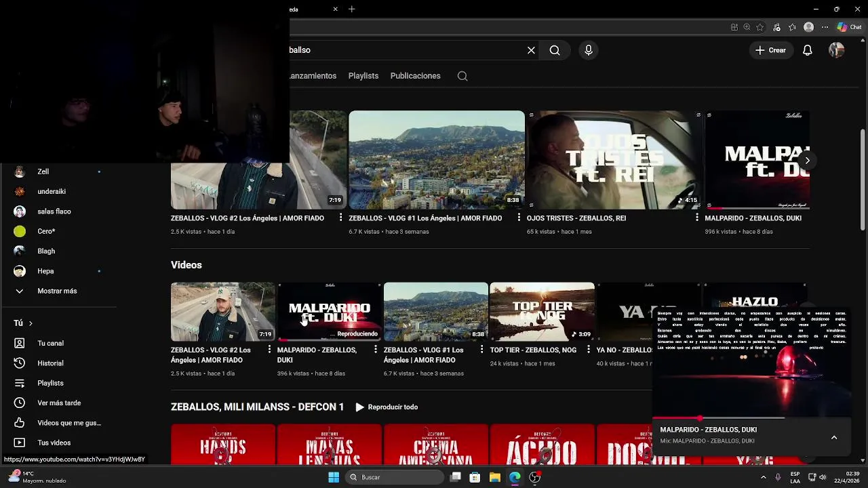868x488 pixels.
Task: Open the HANDS playlist thumbnail in DEFCON 1
Action: pos(223,445)
